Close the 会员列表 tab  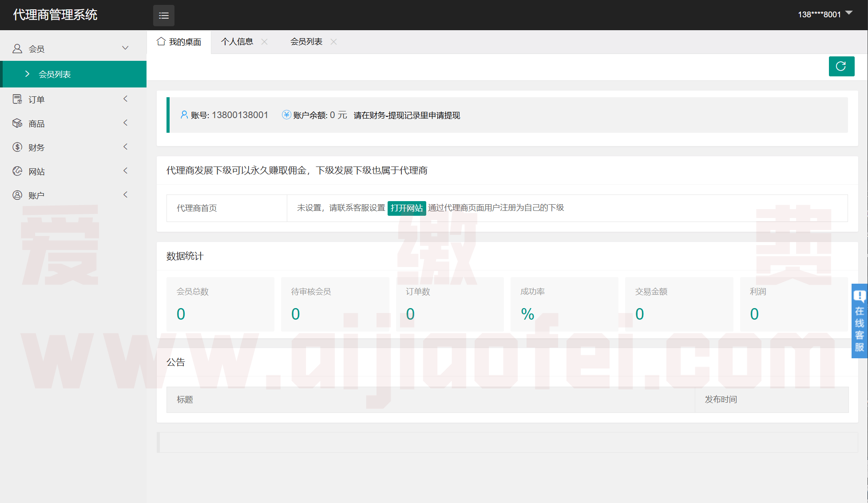[x=333, y=42]
